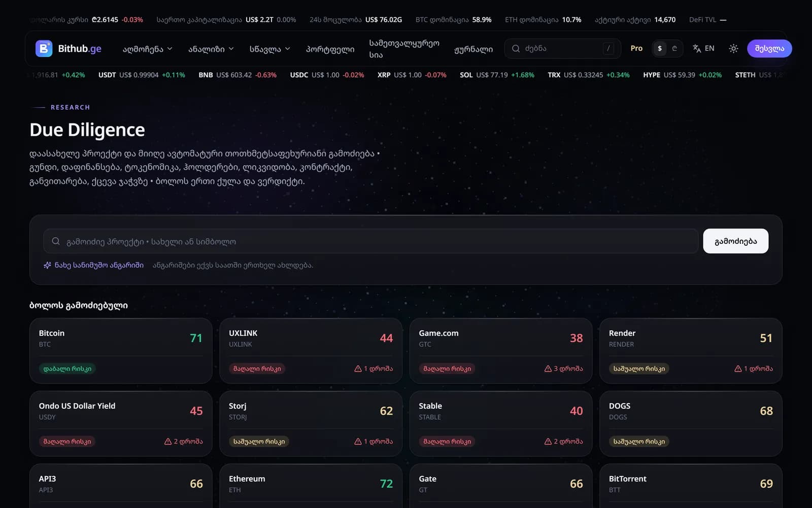Click the project name search field
This screenshot has height=508, width=812.
click(x=371, y=241)
